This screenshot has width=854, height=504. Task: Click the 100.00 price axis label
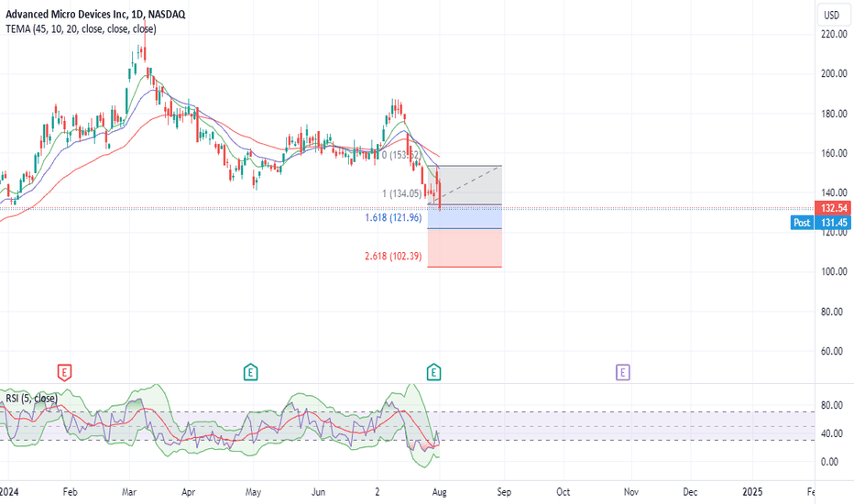click(834, 271)
